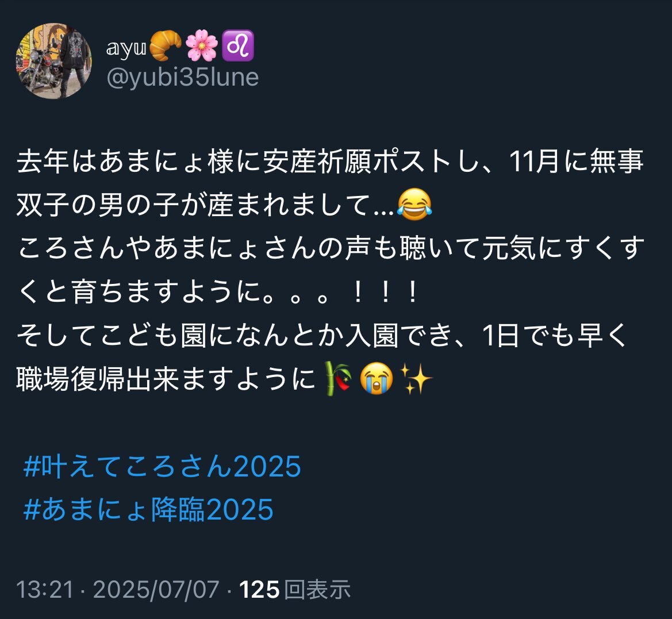Click the text line 双子の男の子が産まれまして
The width and height of the screenshot is (672, 619).
[205, 205]
